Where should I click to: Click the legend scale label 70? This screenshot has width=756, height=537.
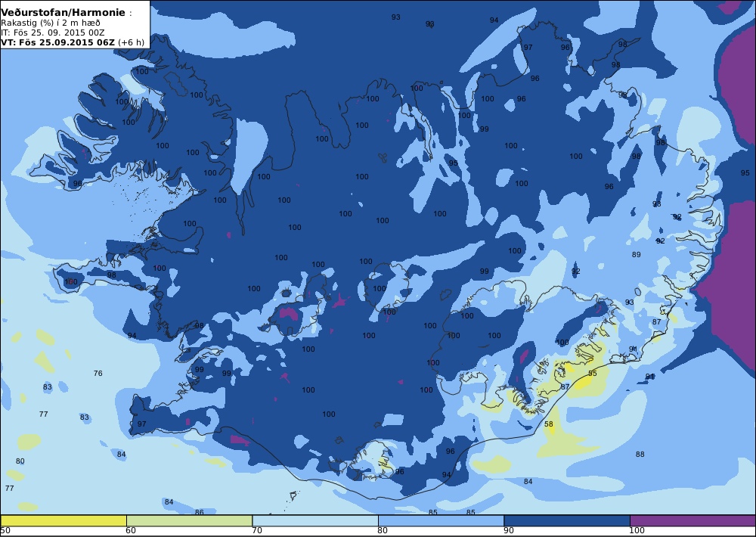pos(257,531)
